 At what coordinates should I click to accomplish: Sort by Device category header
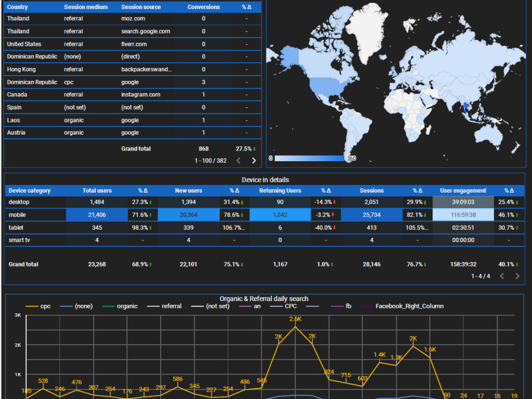[29, 190]
